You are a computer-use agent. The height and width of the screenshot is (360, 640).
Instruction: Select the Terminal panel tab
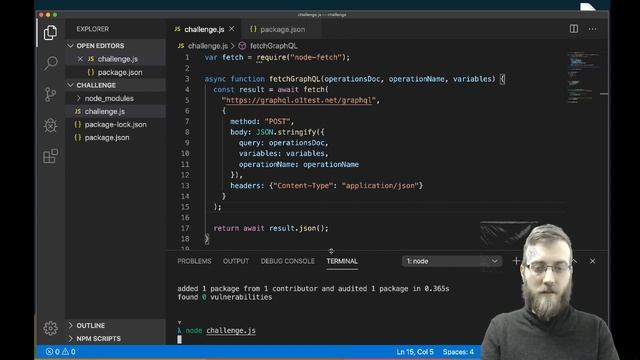click(342, 261)
